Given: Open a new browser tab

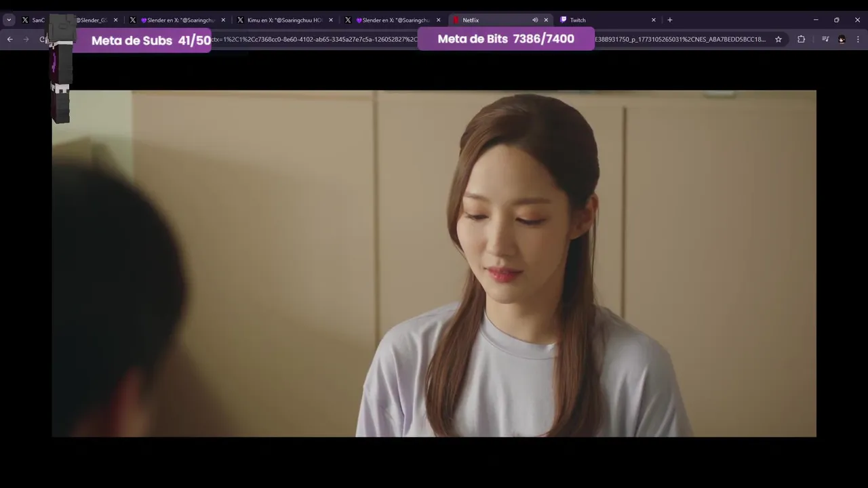Looking at the screenshot, I should coord(670,20).
